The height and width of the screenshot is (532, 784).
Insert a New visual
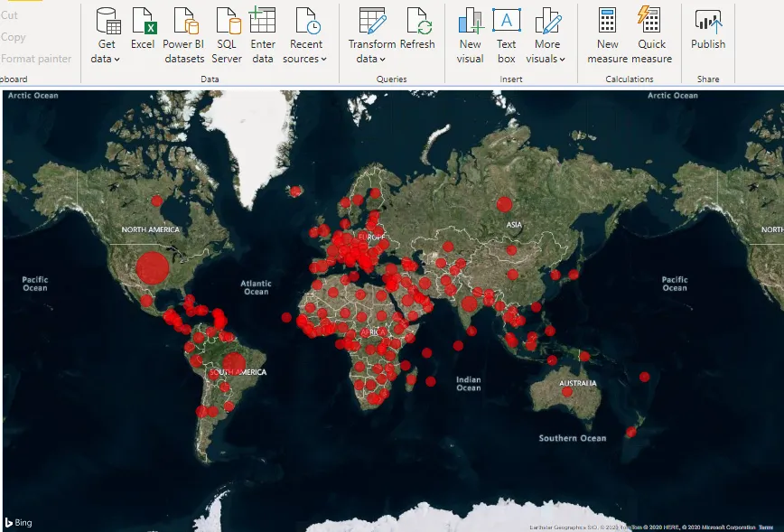(x=471, y=35)
